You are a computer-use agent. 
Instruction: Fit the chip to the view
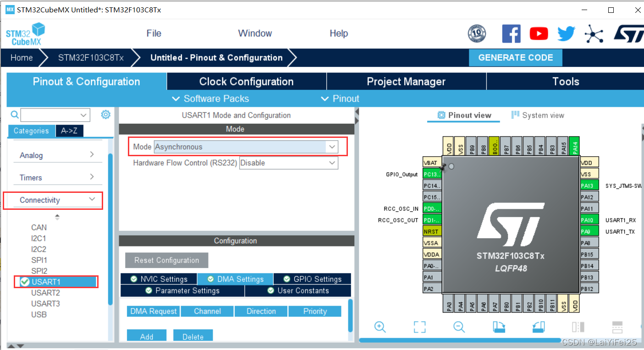[x=419, y=327]
